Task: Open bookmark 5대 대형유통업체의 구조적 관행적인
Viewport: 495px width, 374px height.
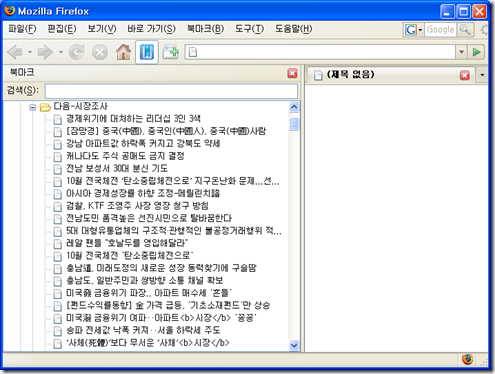Action: click(x=174, y=231)
